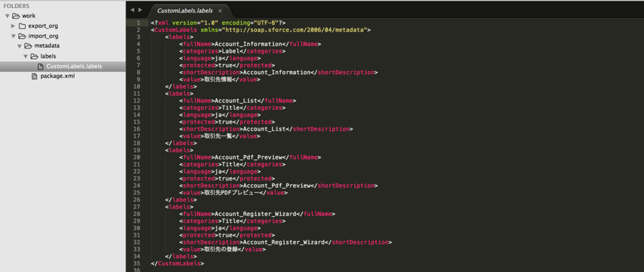The height and width of the screenshot is (272, 644).
Task: Click the Label categories value
Action: (x=231, y=52)
